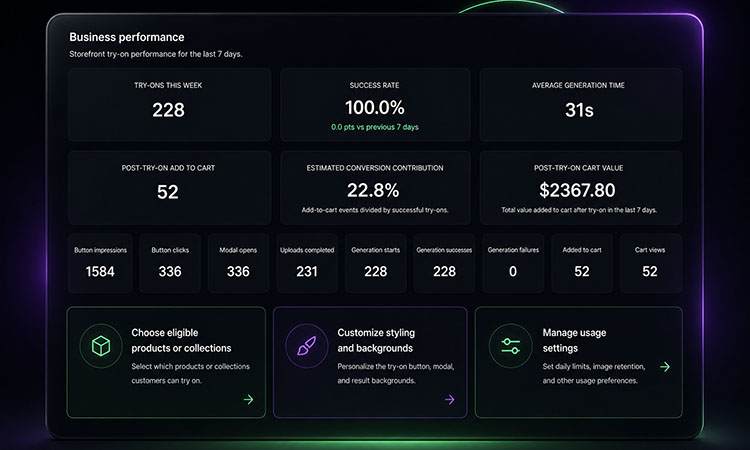Open Choose eligible products or collections
Viewport: 750px width, 450px height.
point(166,362)
